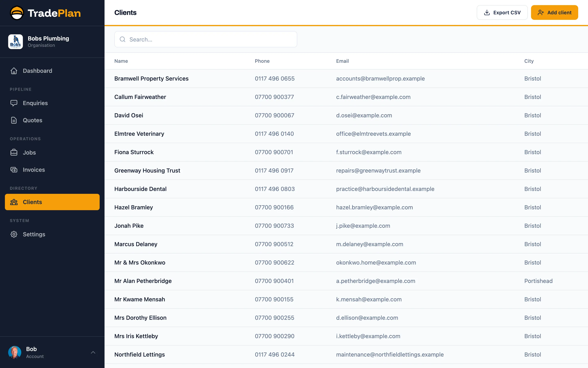The width and height of the screenshot is (588, 368).
Task: Open Mr Kwame Mensah client entry
Action: coord(346,299)
